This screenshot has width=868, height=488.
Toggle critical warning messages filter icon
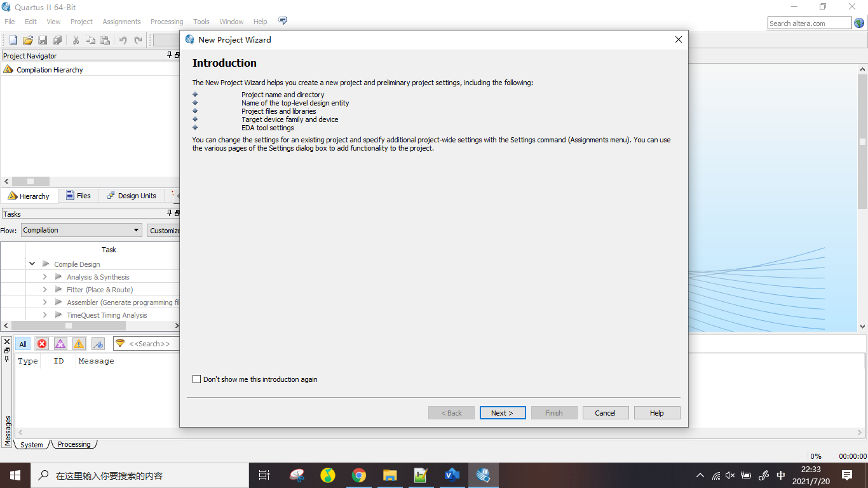[x=60, y=344]
